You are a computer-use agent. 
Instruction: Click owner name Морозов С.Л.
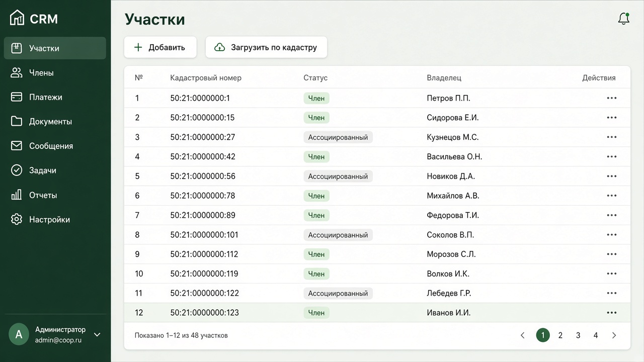click(451, 254)
